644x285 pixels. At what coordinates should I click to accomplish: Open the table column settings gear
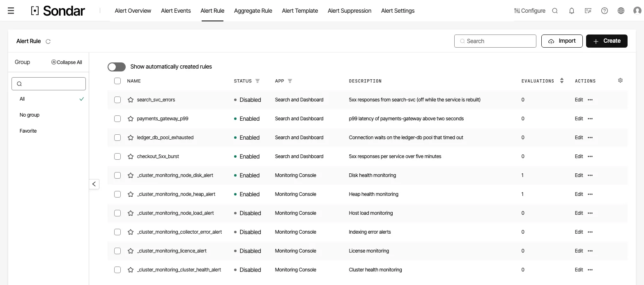(x=620, y=80)
